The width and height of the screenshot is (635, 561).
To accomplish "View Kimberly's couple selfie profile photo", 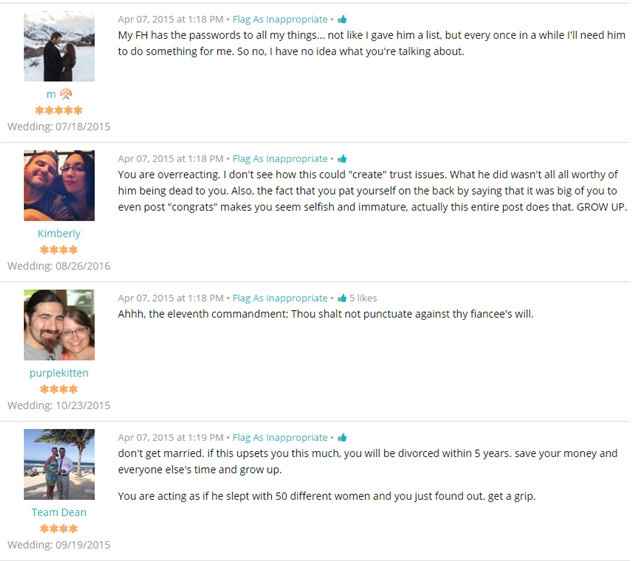I will (x=59, y=186).
